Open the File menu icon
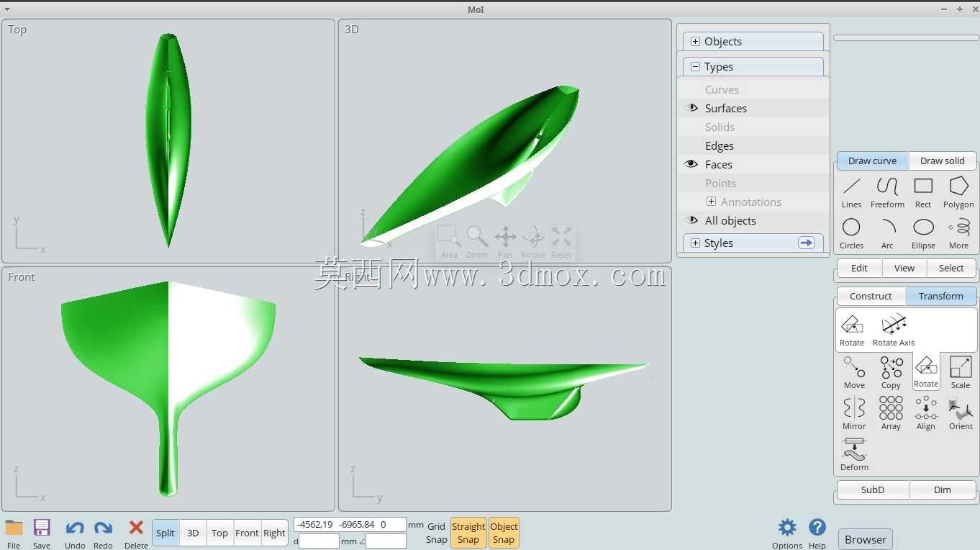This screenshot has width=980, height=550. pos(14,533)
